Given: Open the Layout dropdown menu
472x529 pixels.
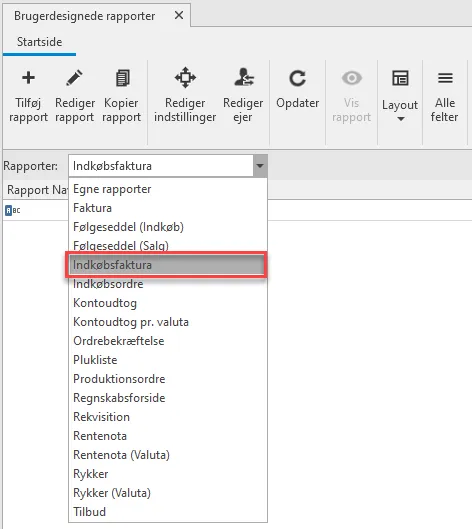Looking at the screenshot, I should (x=400, y=96).
